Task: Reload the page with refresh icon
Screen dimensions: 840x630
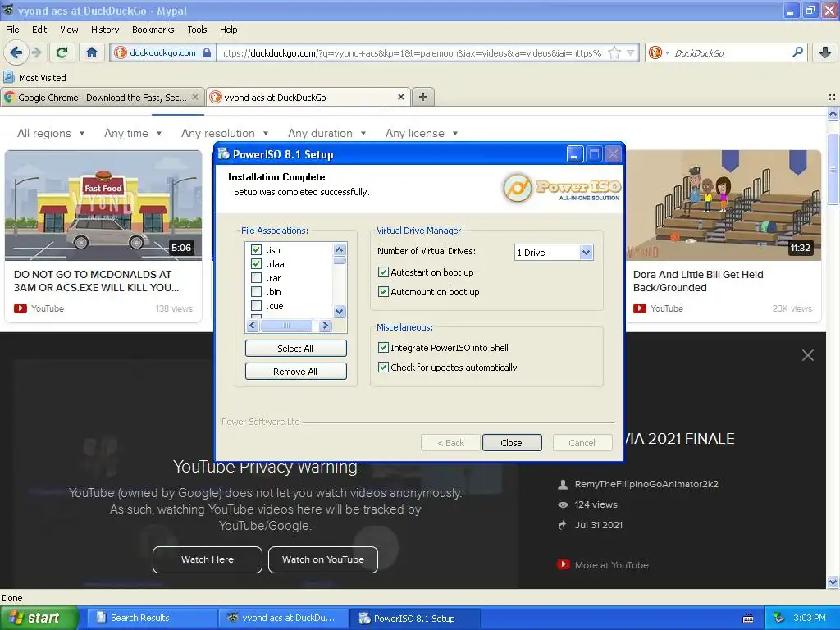Action: click(62, 52)
